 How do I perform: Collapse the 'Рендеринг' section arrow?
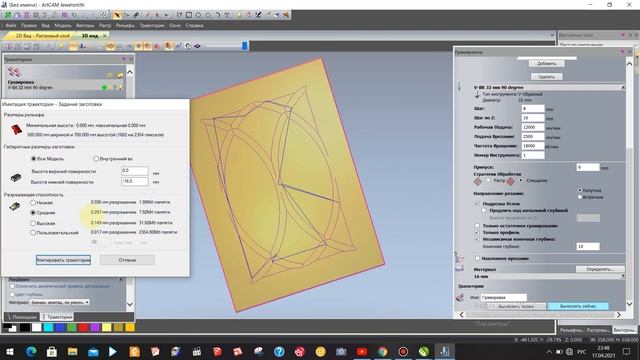[121, 280]
